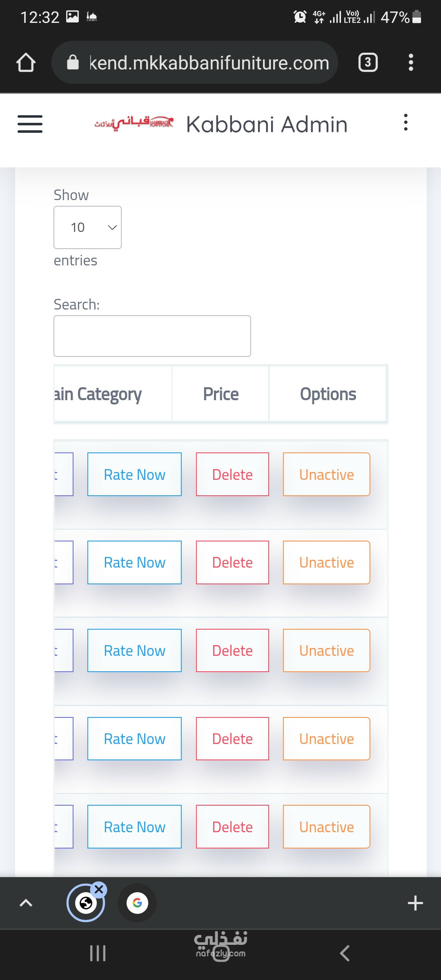Open the hamburger sidebar menu

[30, 124]
